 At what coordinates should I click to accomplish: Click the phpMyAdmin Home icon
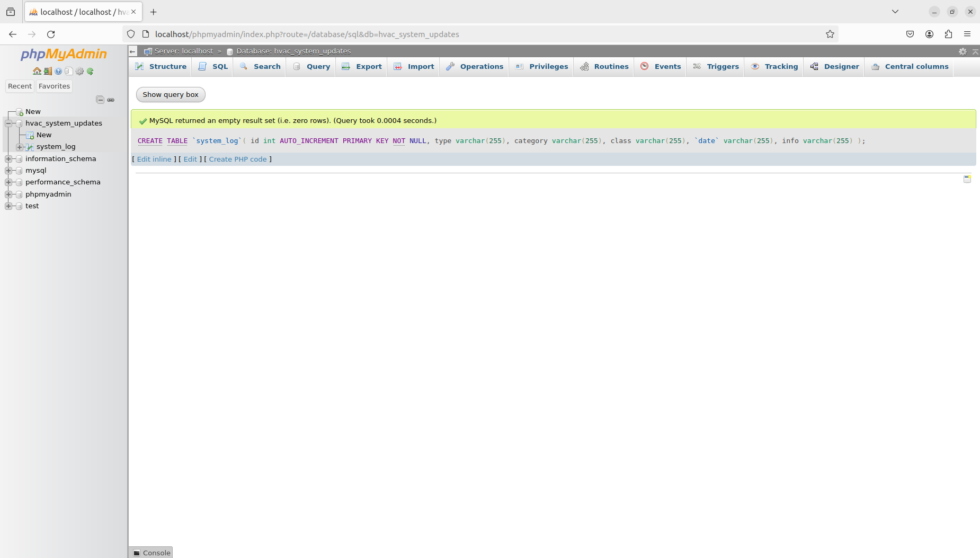pos(37,71)
